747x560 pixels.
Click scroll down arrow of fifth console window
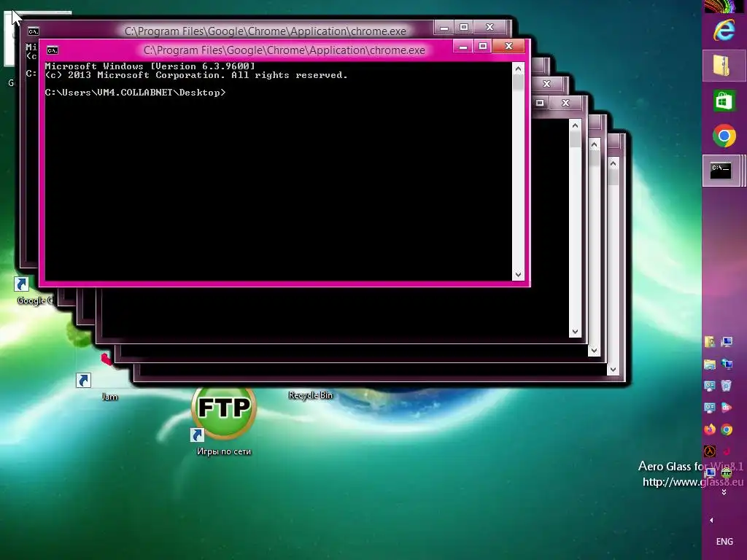pyautogui.click(x=594, y=351)
